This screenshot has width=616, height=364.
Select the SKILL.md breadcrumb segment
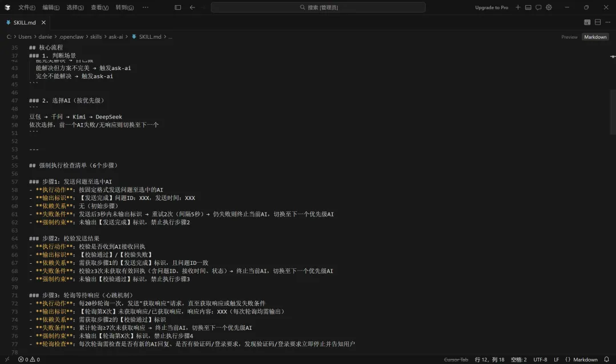tap(149, 36)
